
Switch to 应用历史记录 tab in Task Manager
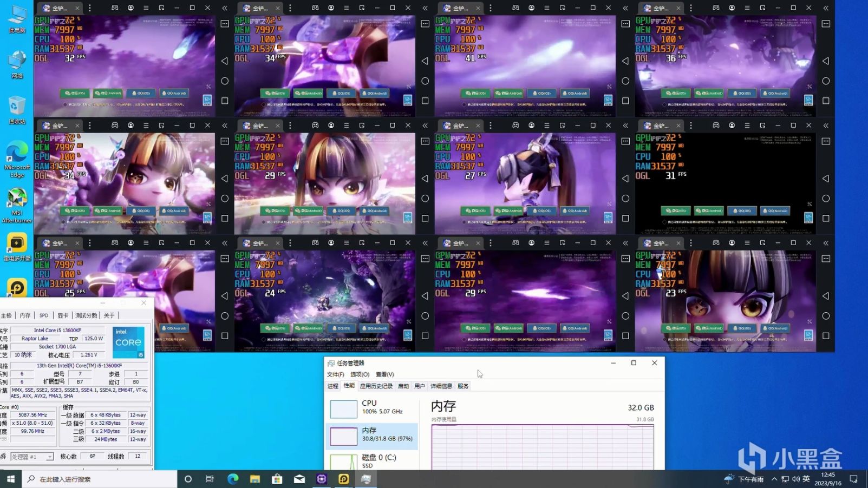click(x=376, y=386)
